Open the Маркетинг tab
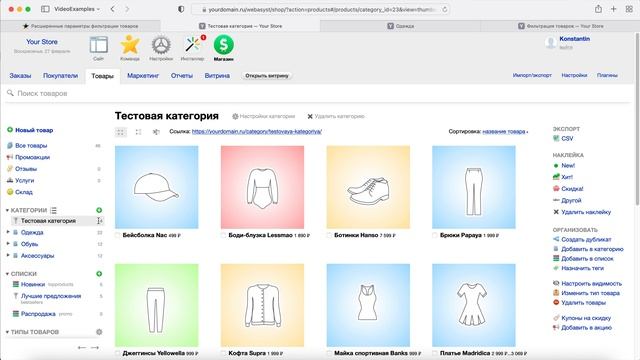 pyautogui.click(x=143, y=76)
